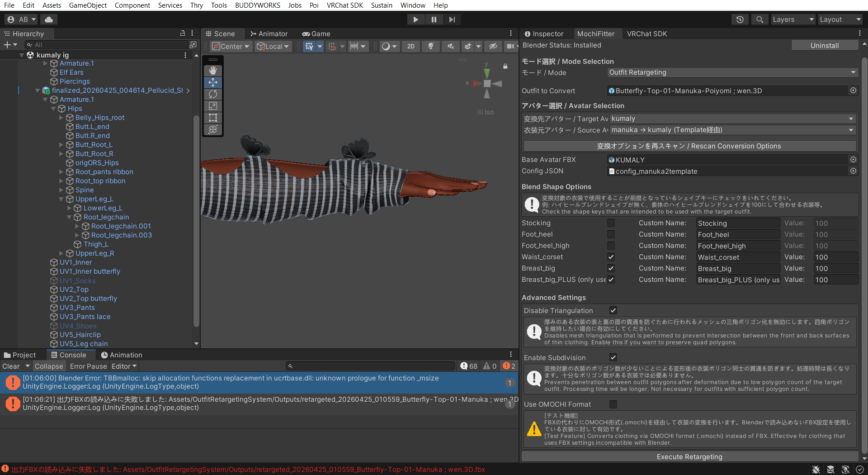Open Target Avatar dropdown showing kumaly
This screenshot has height=475, width=868.
click(x=733, y=119)
